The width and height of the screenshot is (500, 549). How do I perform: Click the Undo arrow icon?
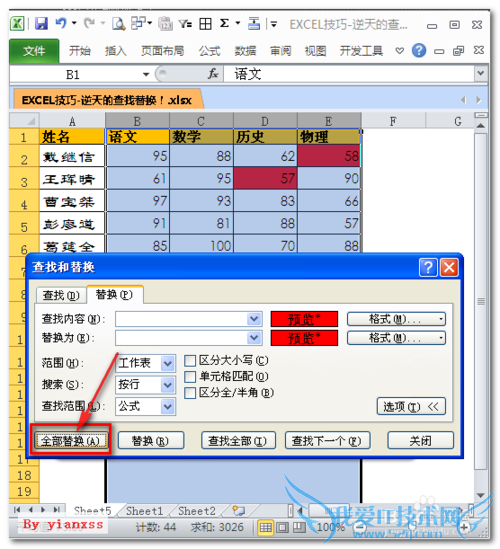pyautogui.click(x=61, y=23)
